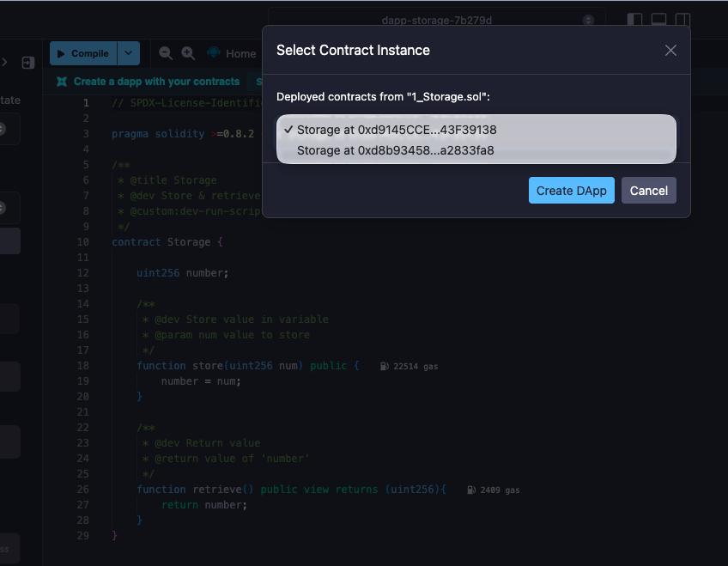Expand the chevron arrow at left edge
728x566 pixels.
pos(4,62)
